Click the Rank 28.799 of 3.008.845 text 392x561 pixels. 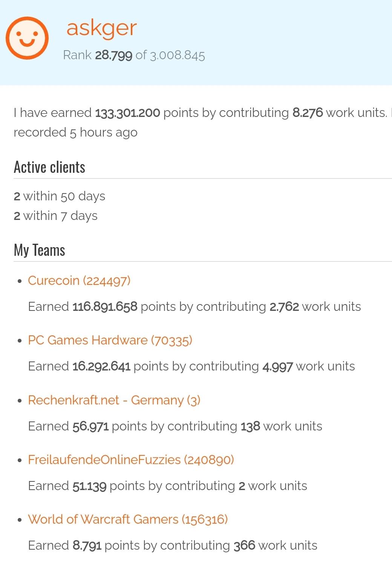[134, 55]
